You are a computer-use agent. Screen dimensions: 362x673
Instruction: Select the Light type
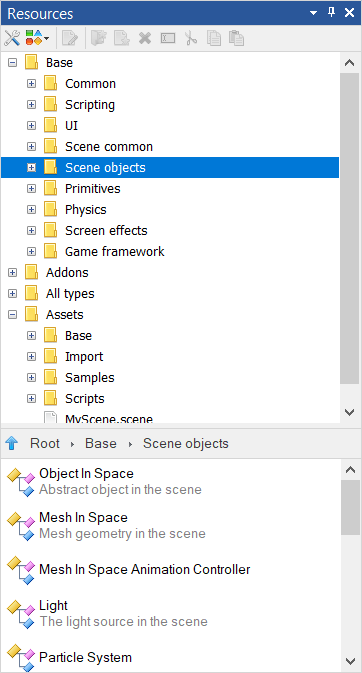[53, 606]
